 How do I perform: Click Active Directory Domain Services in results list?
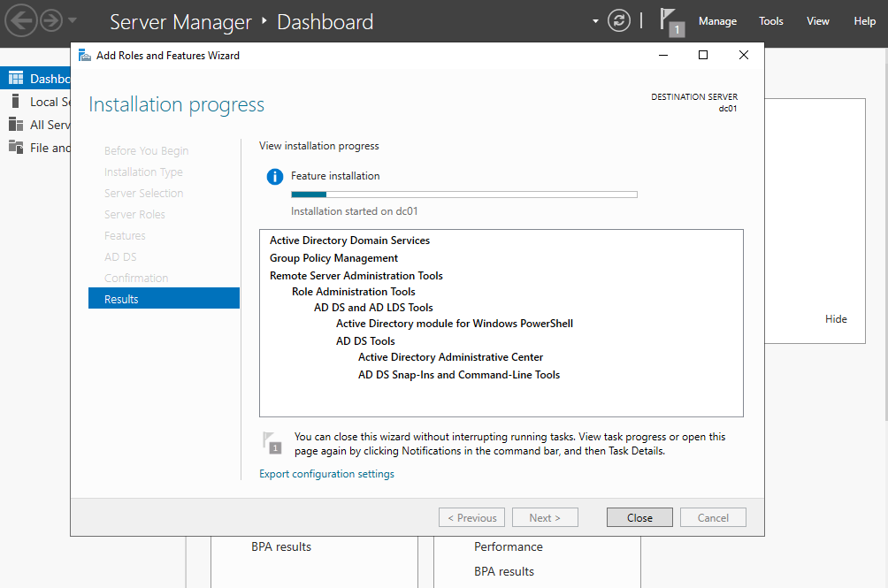click(x=349, y=240)
